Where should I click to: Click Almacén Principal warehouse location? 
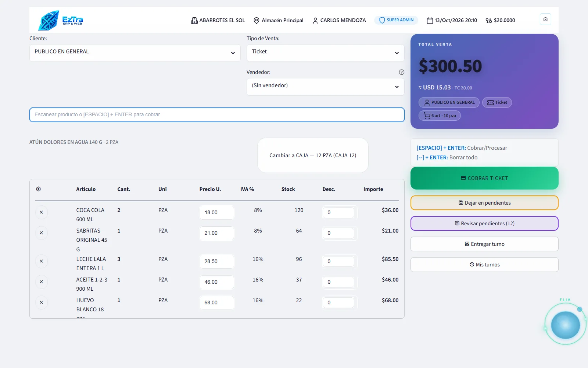pyautogui.click(x=279, y=20)
